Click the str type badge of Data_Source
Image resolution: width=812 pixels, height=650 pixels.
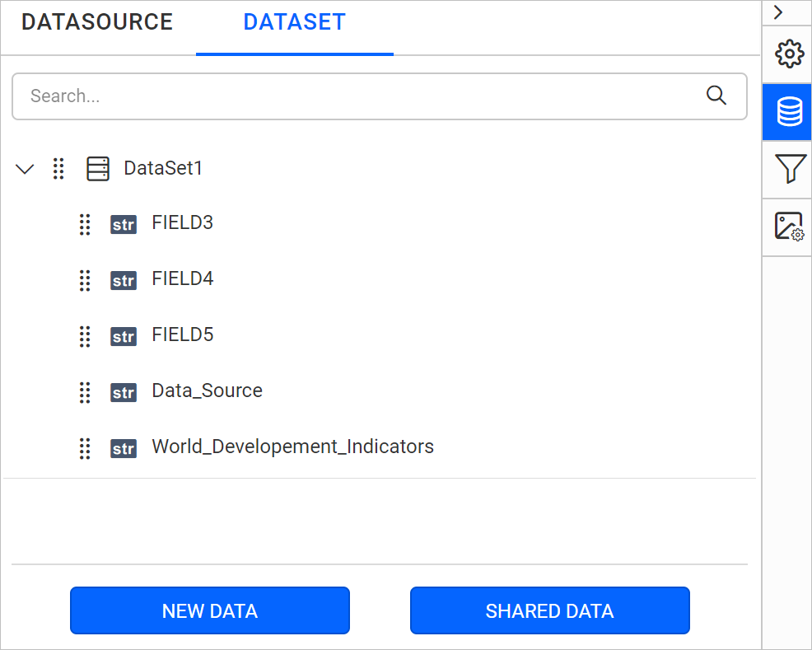click(124, 393)
